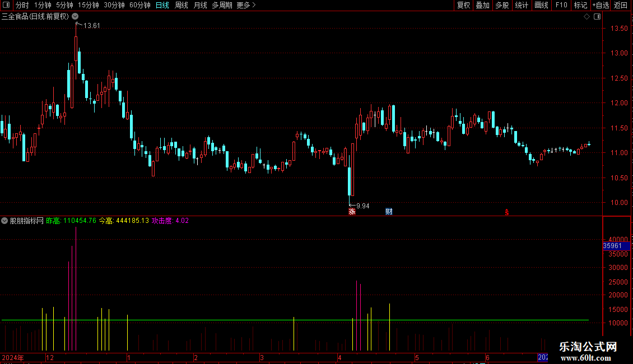Click month 4 on the time axis

(339, 357)
